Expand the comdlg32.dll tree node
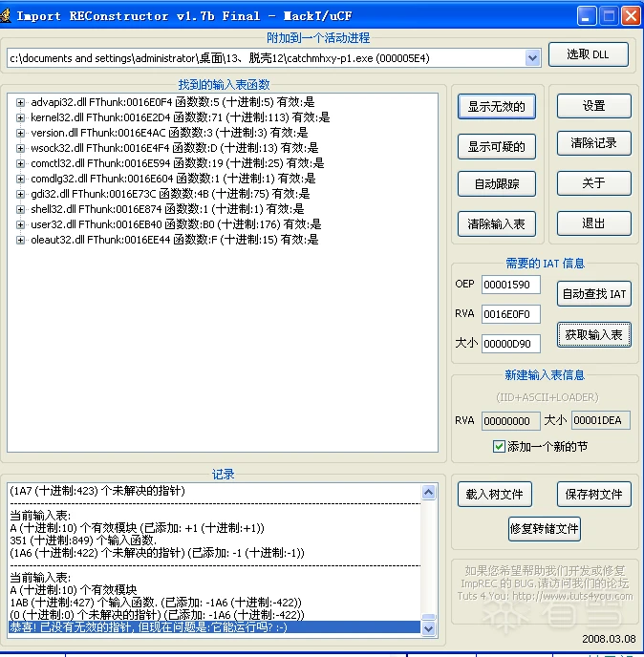This screenshot has width=644, height=657. tap(20, 179)
